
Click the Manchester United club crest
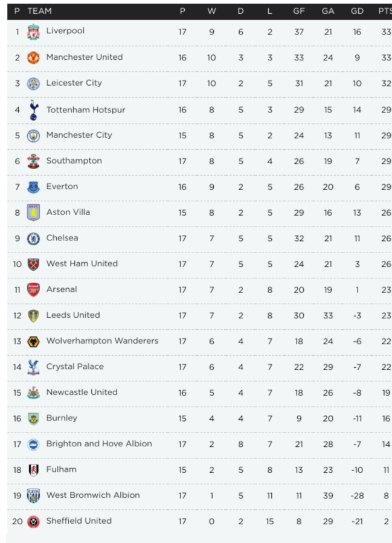[x=33, y=58]
